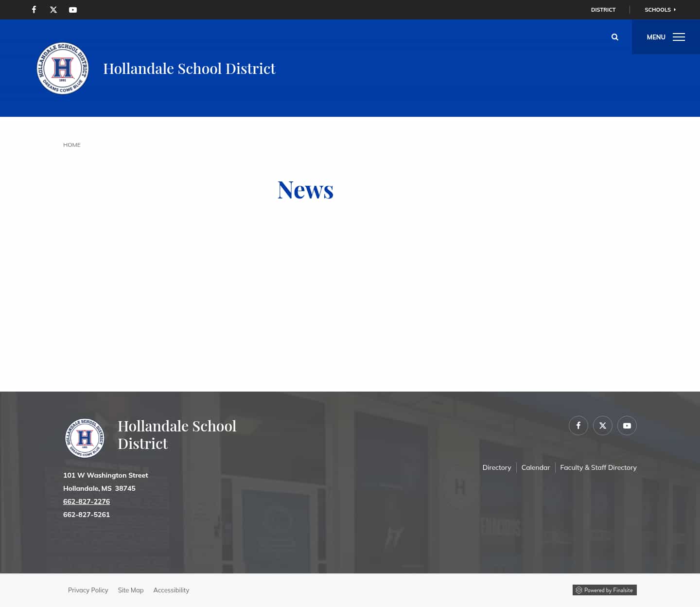Open the Facebook icon in the header

point(34,9)
